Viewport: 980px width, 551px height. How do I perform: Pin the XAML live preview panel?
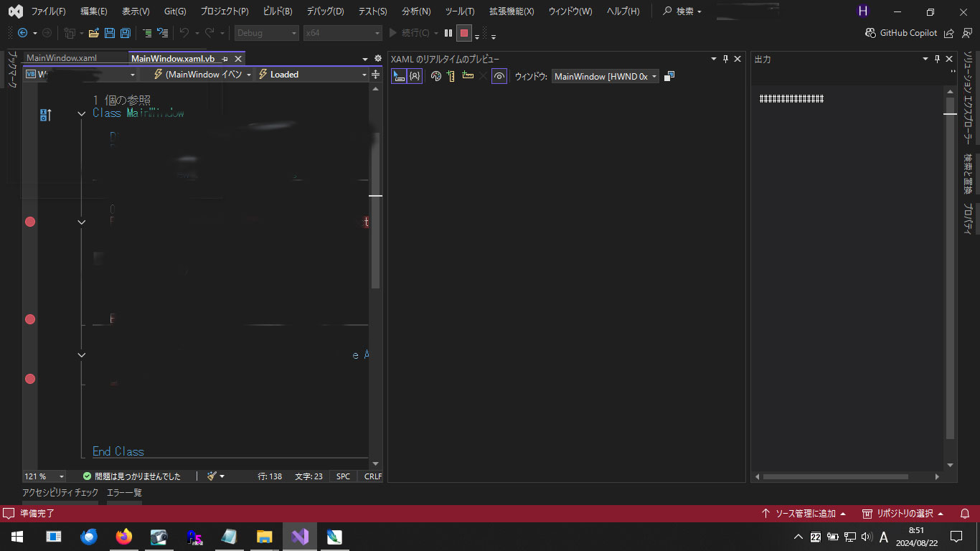click(725, 59)
